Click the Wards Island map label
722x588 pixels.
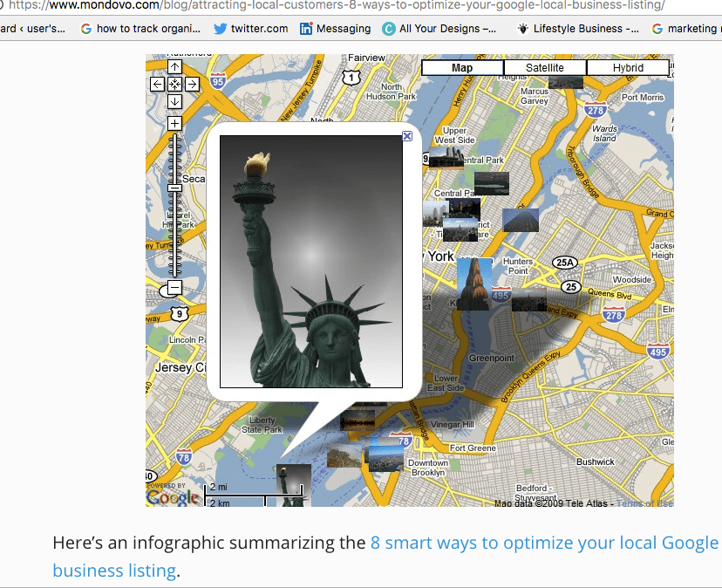(604, 133)
